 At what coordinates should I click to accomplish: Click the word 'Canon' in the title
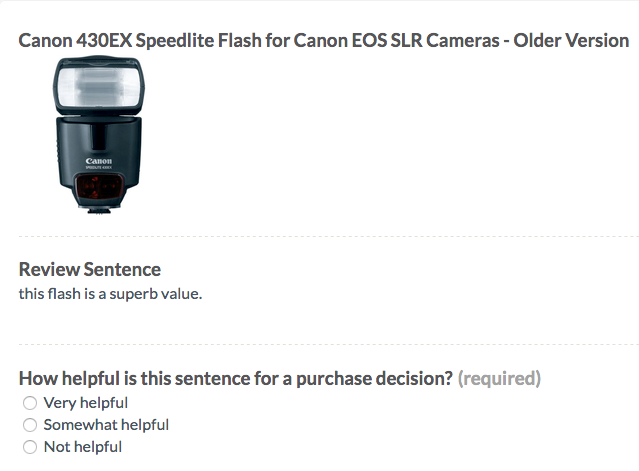45,41
